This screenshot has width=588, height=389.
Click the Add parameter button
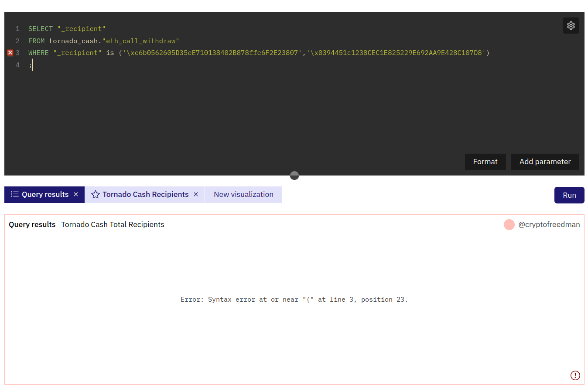click(x=545, y=162)
